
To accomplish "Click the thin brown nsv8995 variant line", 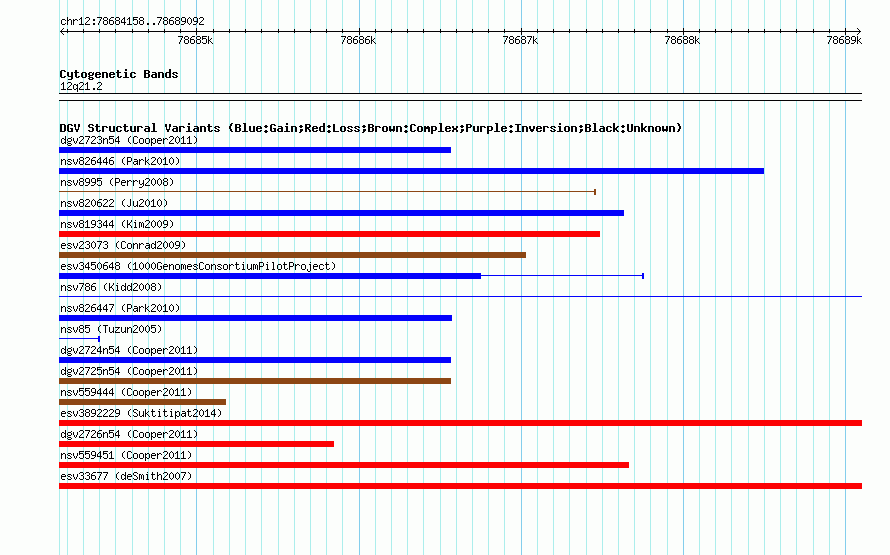I will 328,192.
